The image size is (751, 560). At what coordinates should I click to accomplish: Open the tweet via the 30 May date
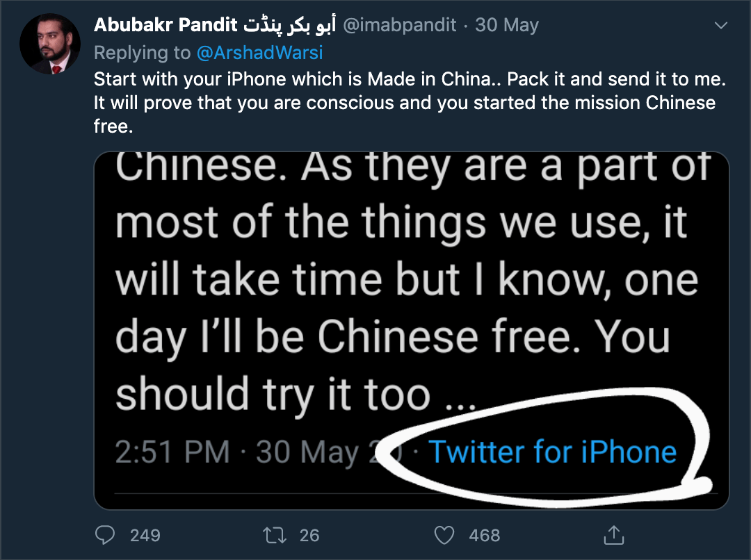tap(507, 26)
